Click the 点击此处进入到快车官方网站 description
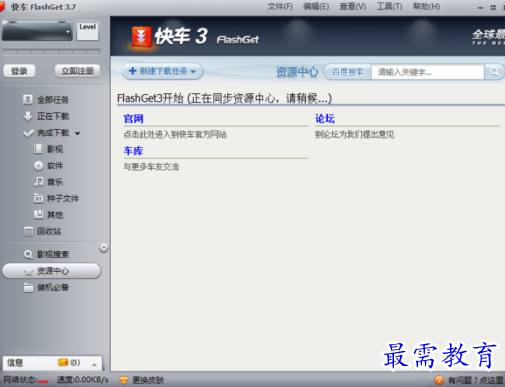Image resolution: width=505 pixels, height=387 pixels. click(x=175, y=135)
